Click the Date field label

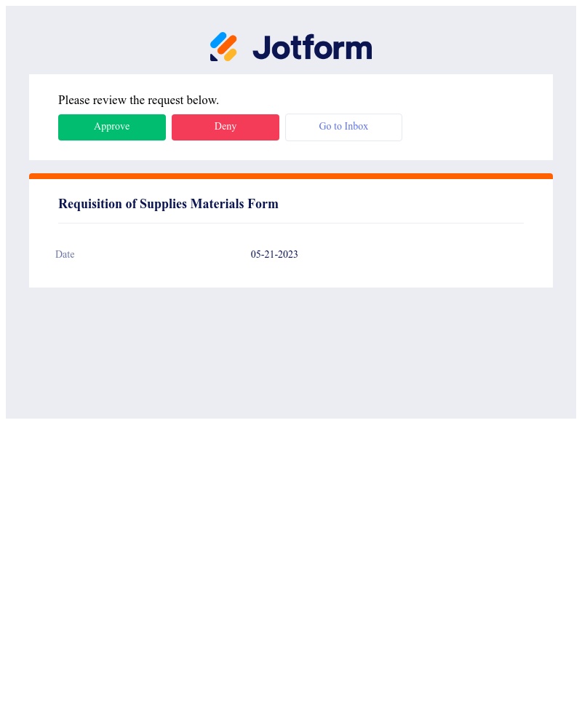[65, 254]
